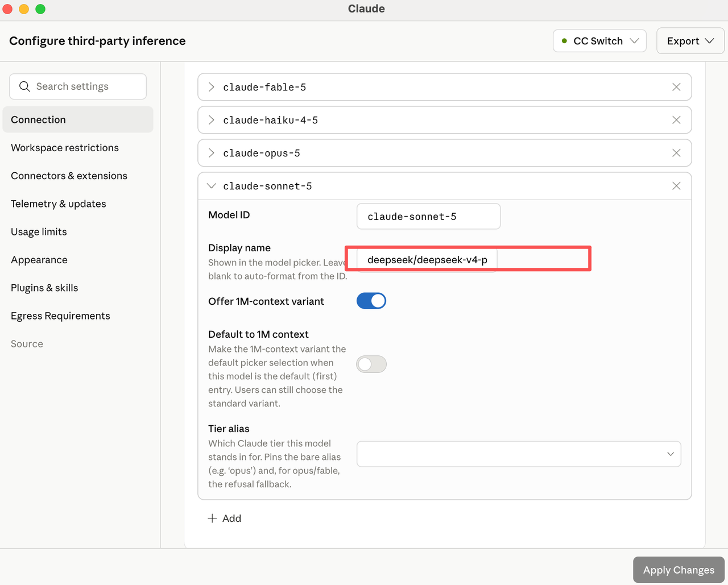Click the Tier alias label
Screen dimensions: 728x585
(229, 429)
